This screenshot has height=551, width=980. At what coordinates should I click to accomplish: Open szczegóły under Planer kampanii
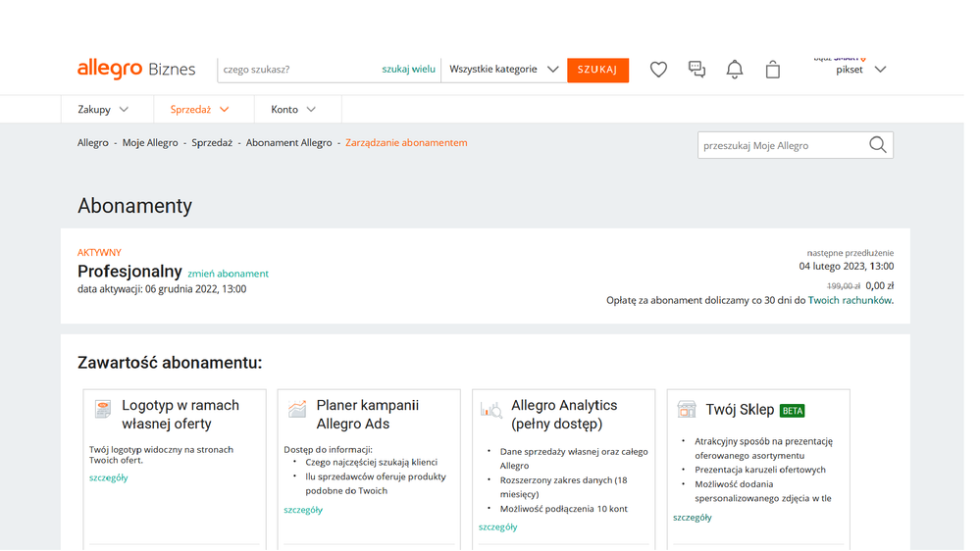click(303, 510)
